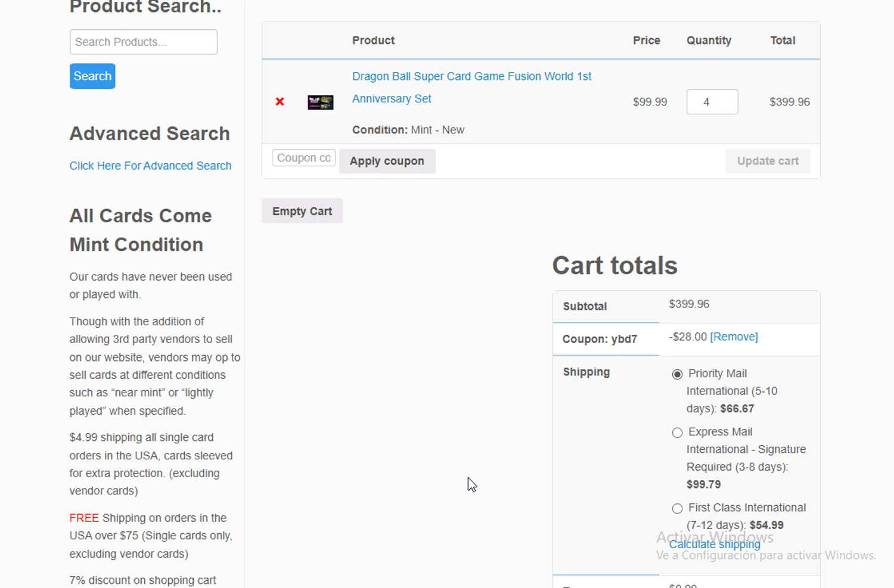
Task: Click the FREE Shipping notice text
Action: point(151,536)
